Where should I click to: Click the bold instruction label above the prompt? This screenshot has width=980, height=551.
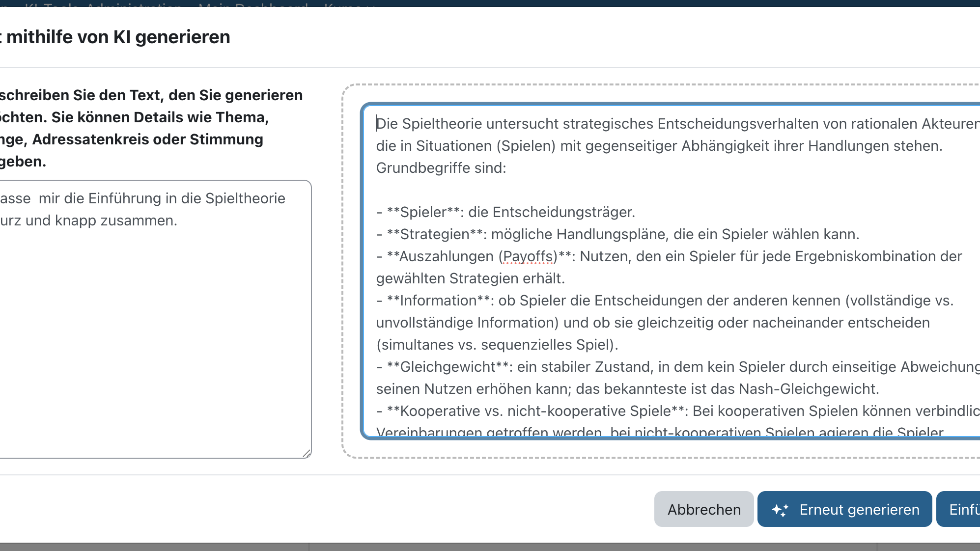147,128
